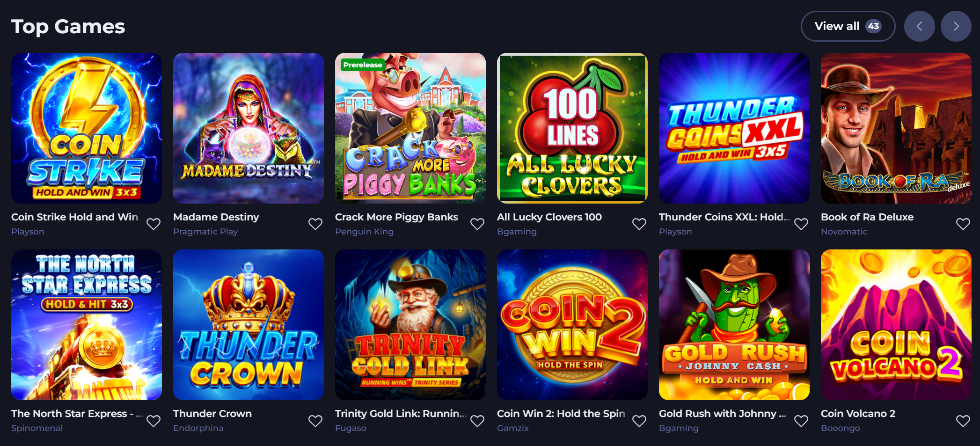Viewport: 980px width, 446px height.
Task: Click heart next to Coin Win 2
Action: 639,421
